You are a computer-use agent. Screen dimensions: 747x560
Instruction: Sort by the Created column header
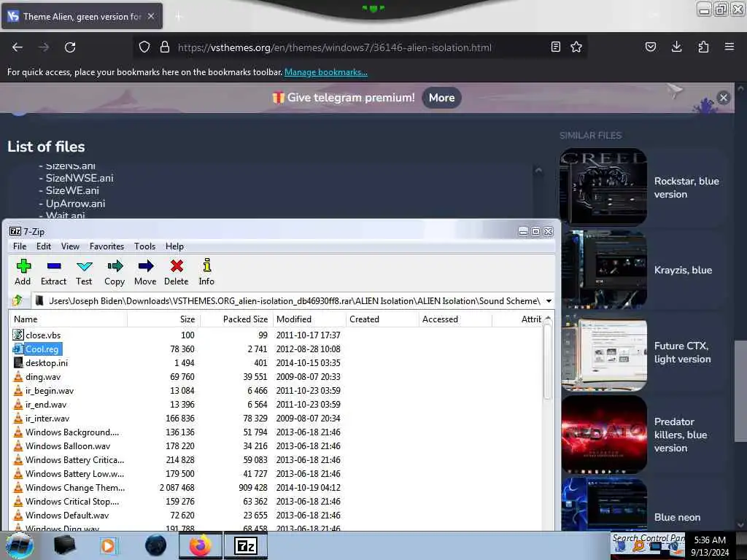click(x=382, y=319)
